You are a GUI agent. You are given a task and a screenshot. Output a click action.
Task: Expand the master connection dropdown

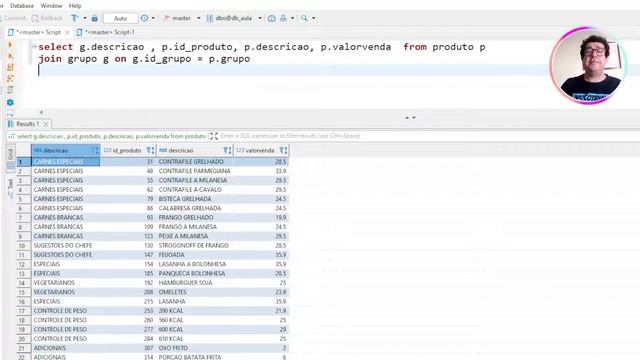tap(198, 18)
